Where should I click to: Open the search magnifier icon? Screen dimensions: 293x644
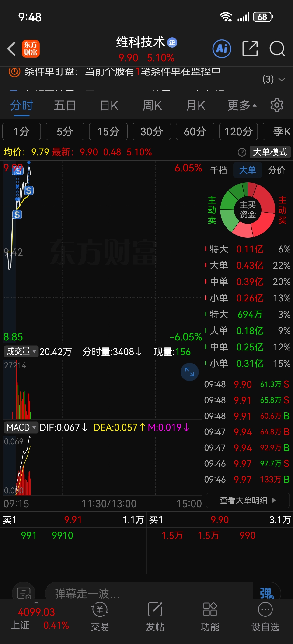(x=277, y=49)
